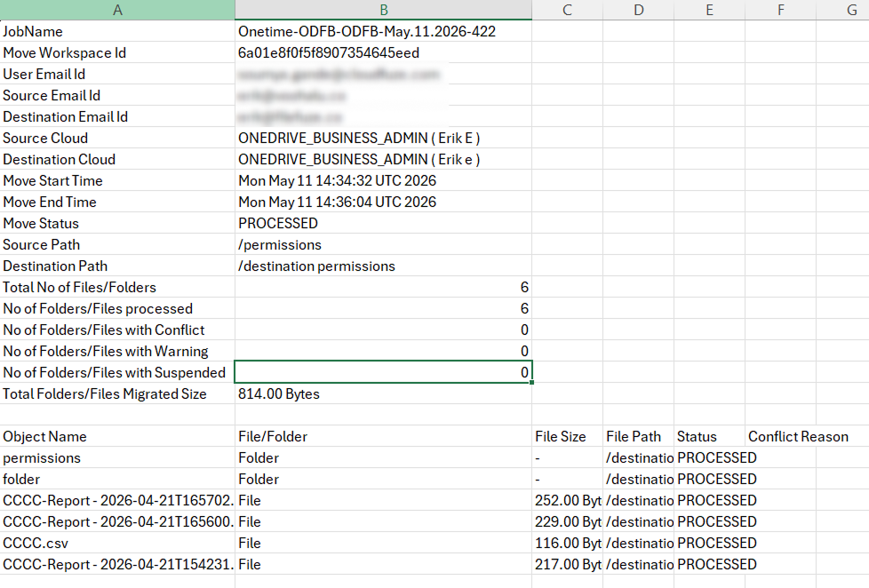Click the Destination Cloud label
This screenshot has height=588, width=869.
point(60,160)
